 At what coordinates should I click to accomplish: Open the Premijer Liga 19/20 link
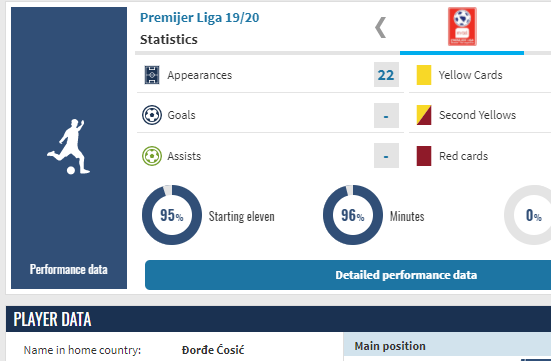point(200,18)
